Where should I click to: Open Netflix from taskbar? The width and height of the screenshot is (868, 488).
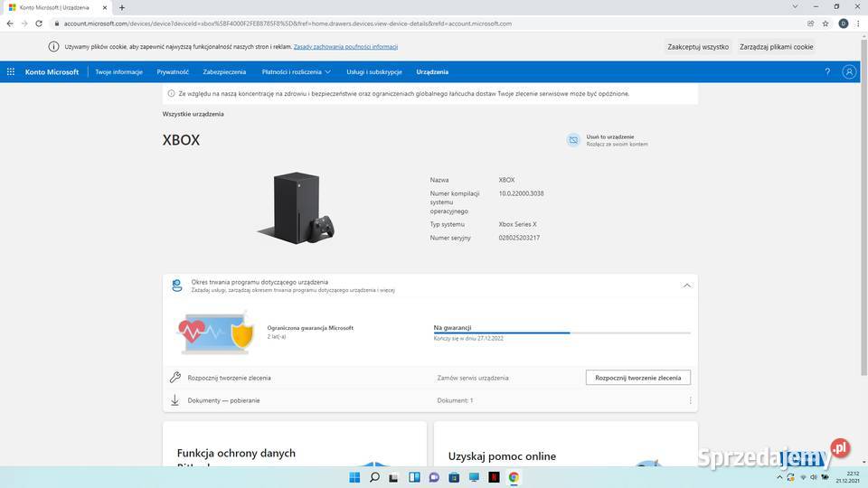494,477
